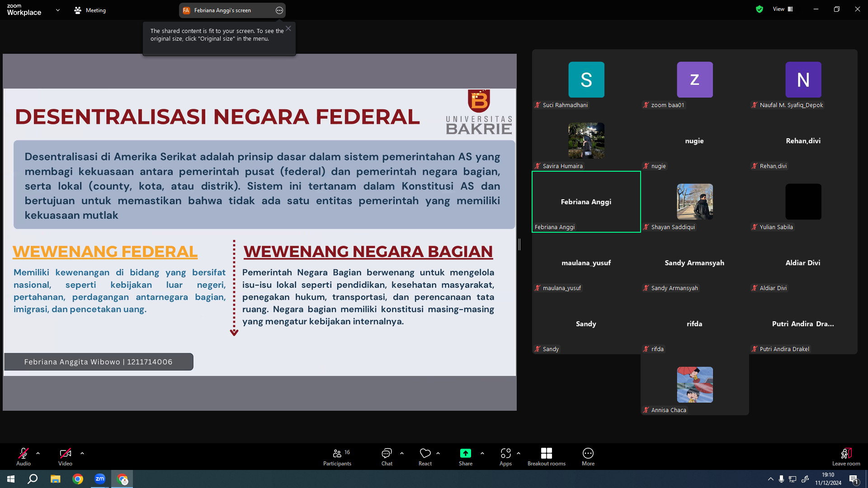Select Suci Rahmadhani's avatar tile
The image size is (868, 488).
click(x=586, y=80)
